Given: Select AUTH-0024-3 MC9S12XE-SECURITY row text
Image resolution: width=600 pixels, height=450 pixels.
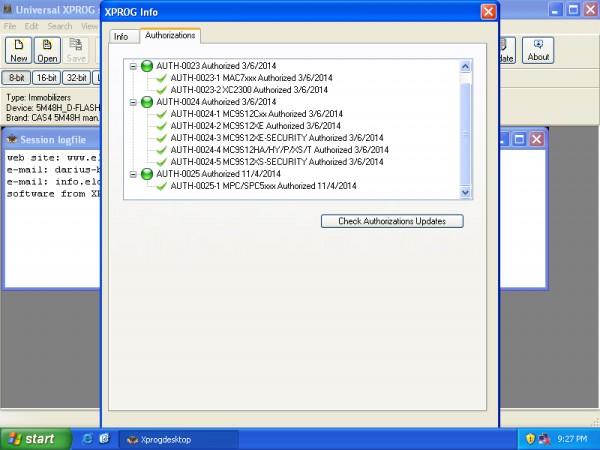Looking at the screenshot, I should tap(277, 138).
